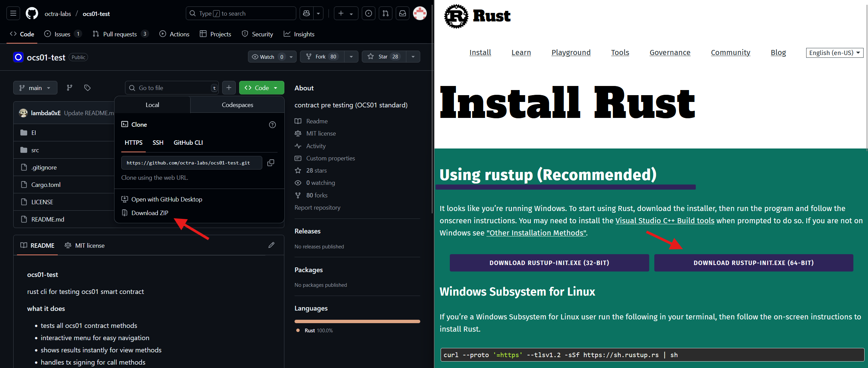Switch to MIT license tab in README panel
This screenshot has height=368, width=868.
pyautogui.click(x=85, y=245)
